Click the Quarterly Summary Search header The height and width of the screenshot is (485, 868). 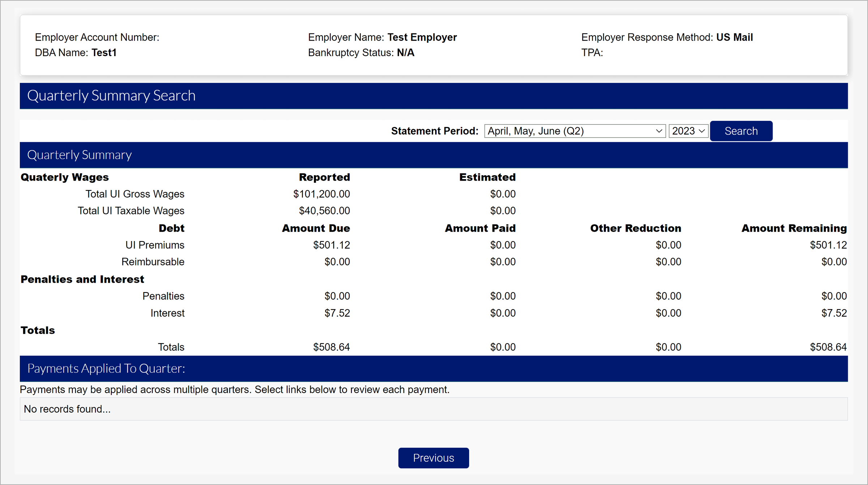tap(111, 96)
